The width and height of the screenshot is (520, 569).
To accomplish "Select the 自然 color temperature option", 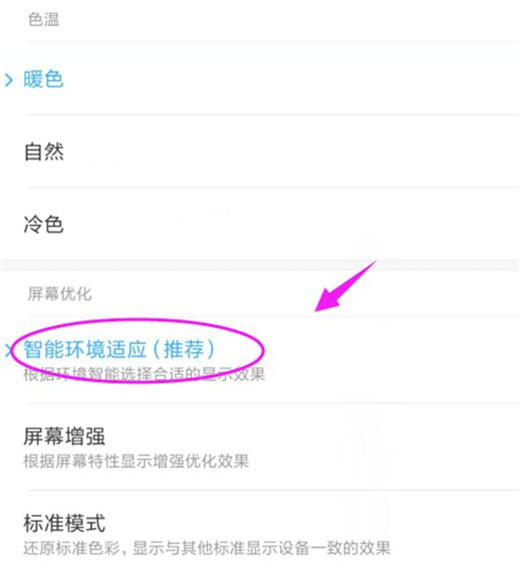I will click(x=260, y=151).
